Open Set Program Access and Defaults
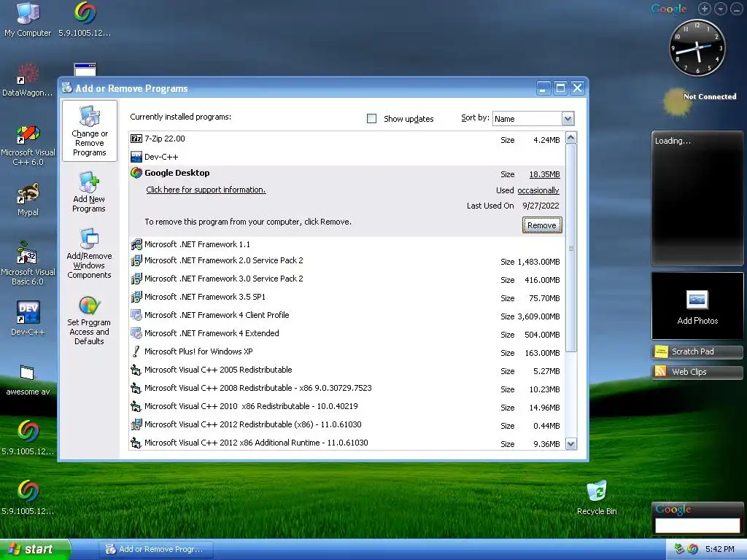Screen dimensions: 747x560 pyautogui.click(x=89, y=319)
